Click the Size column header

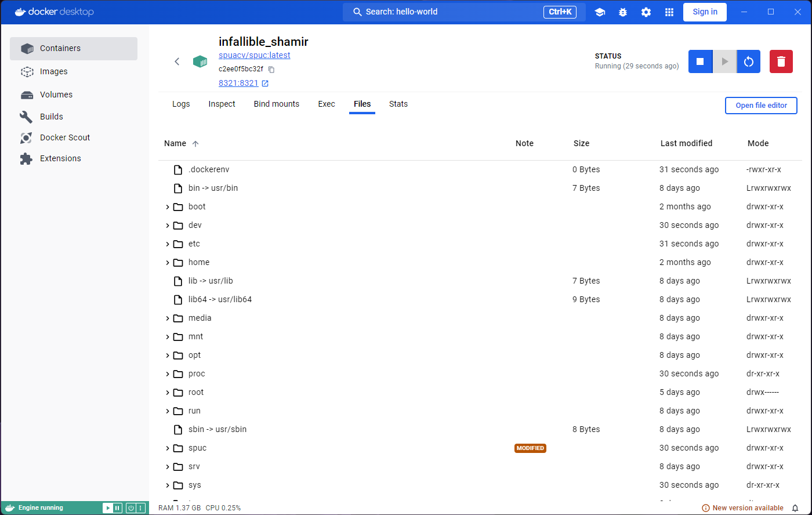(x=581, y=143)
